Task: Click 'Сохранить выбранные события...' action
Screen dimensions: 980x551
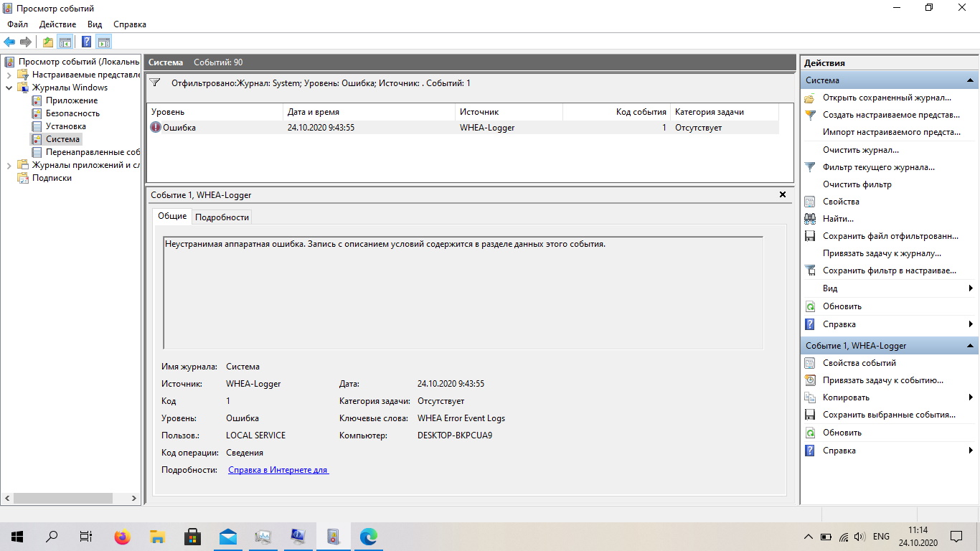Action: [889, 415]
